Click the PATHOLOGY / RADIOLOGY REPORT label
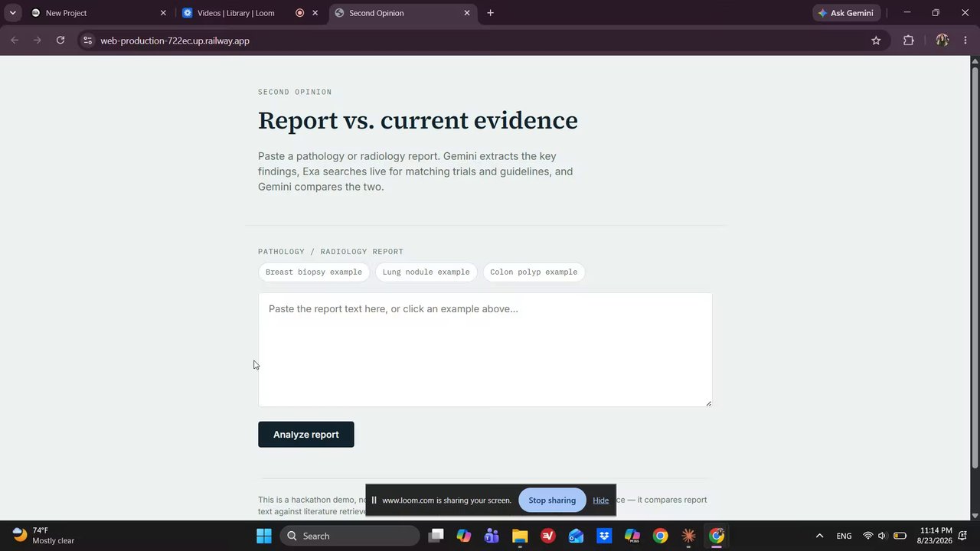The image size is (980, 551). tap(331, 252)
